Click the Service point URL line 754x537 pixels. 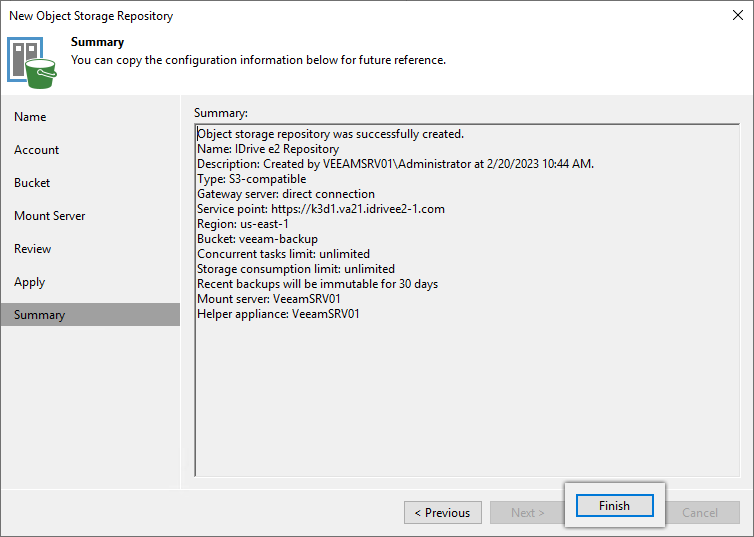[321, 209]
